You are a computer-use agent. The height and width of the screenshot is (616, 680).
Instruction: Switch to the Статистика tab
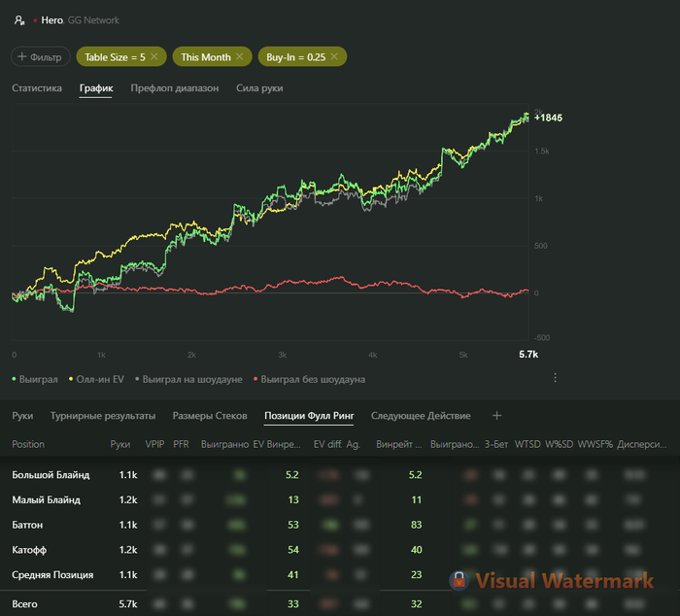tap(37, 88)
